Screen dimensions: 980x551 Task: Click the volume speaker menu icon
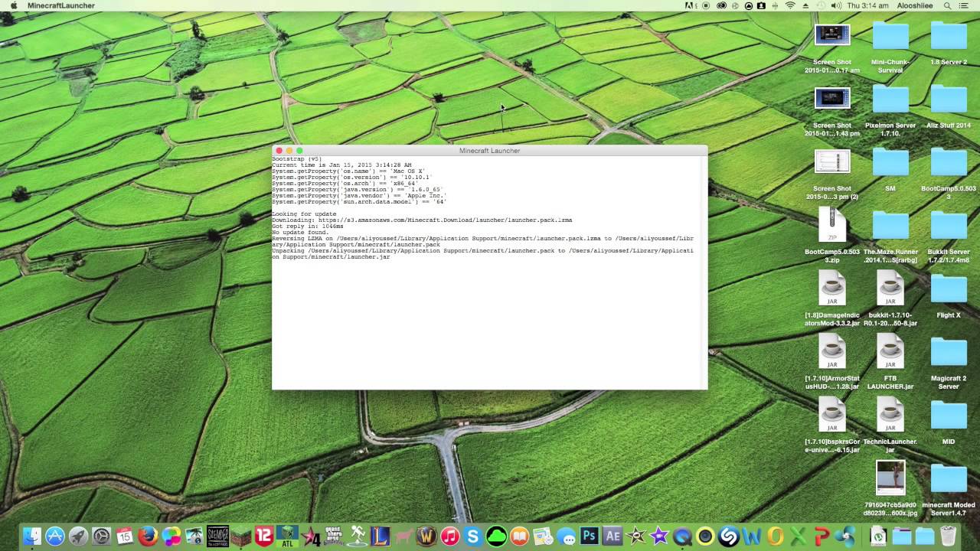pyautogui.click(x=835, y=5)
